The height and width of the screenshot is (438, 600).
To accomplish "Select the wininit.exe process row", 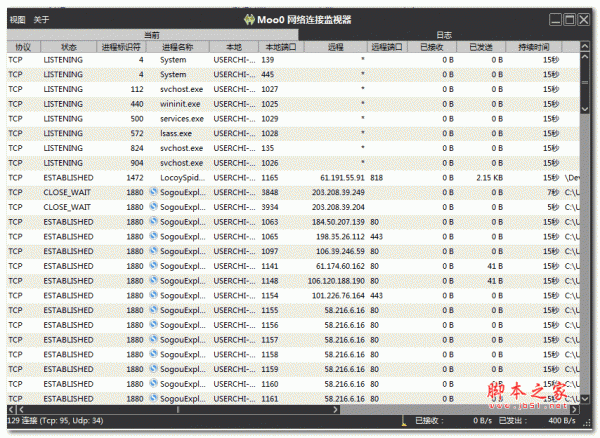I will [x=293, y=104].
